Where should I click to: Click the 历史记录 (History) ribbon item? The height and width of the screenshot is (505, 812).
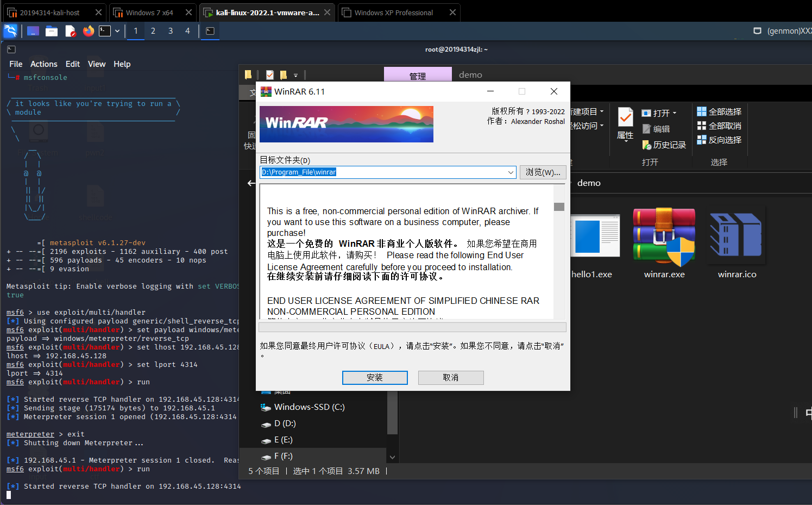[x=664, y=145]
